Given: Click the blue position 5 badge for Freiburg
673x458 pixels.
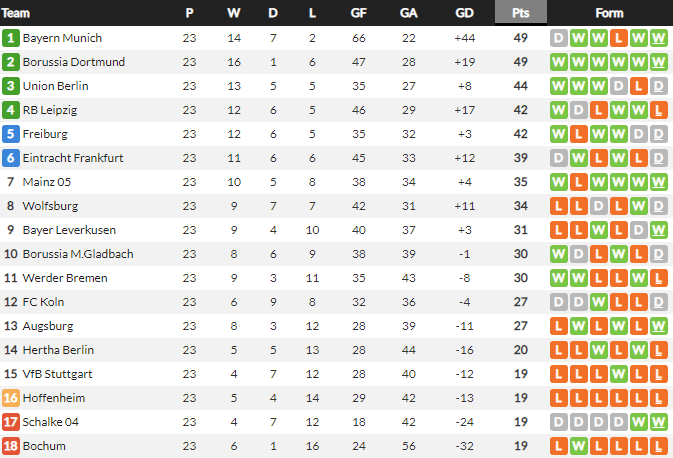Looking at the screenshot, I should coord(11,134).
